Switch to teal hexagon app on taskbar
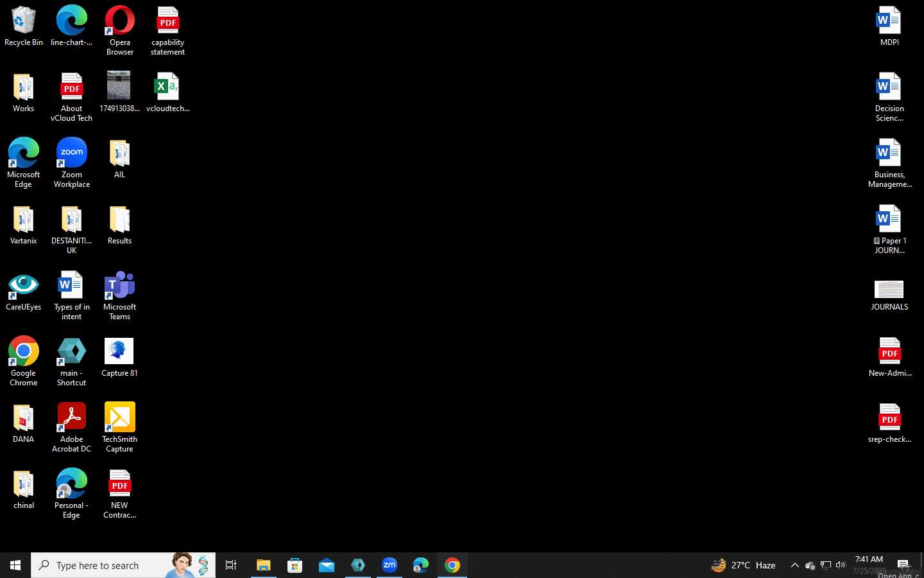 tap(357, 565)
